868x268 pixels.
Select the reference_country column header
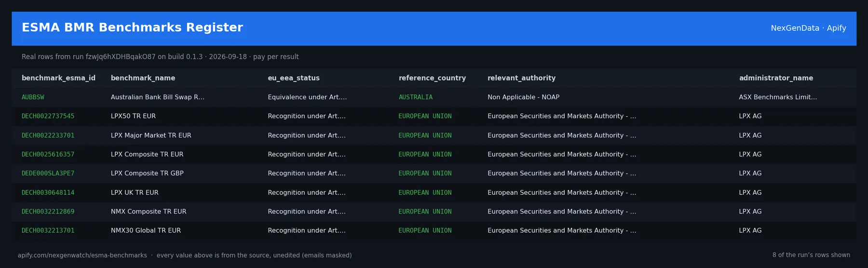pos(432,78)
